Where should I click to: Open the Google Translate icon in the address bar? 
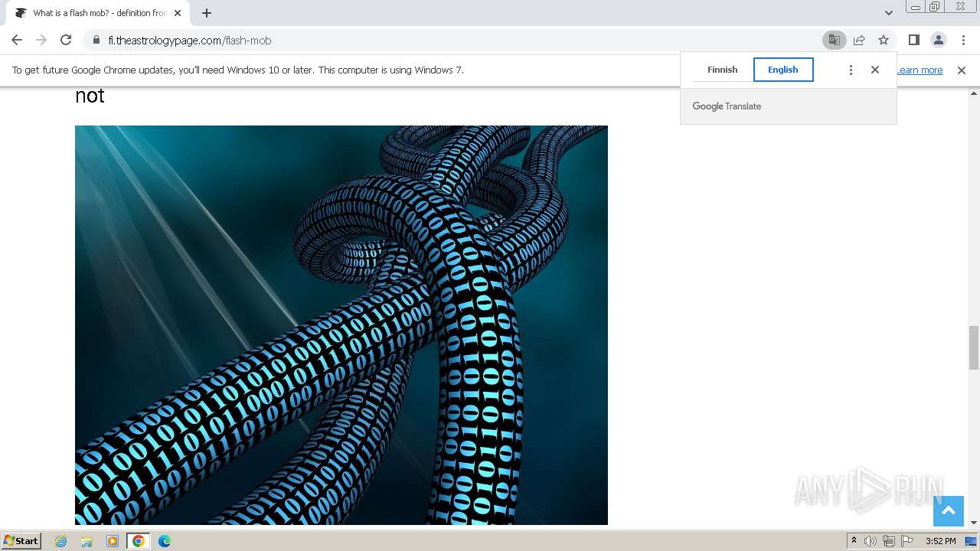tap(834, 40)
